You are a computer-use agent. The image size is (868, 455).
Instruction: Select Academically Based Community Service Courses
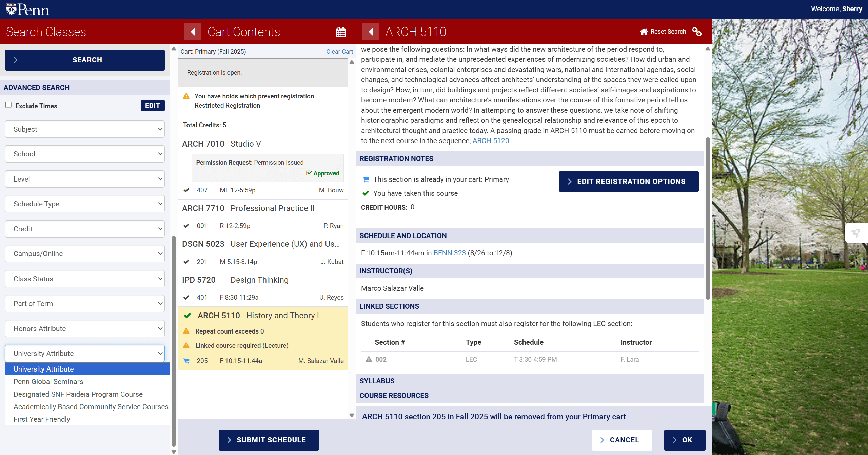87,407
